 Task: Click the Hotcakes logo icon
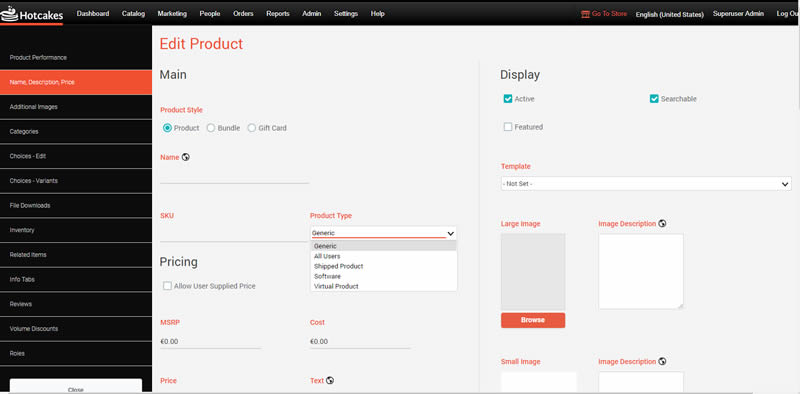[x=9, y=14]
